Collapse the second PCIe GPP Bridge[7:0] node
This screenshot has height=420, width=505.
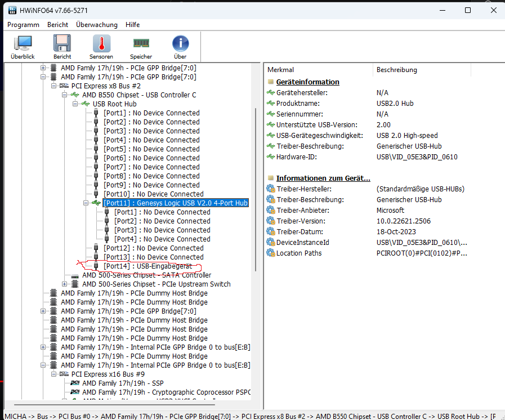tap(43, 77)
